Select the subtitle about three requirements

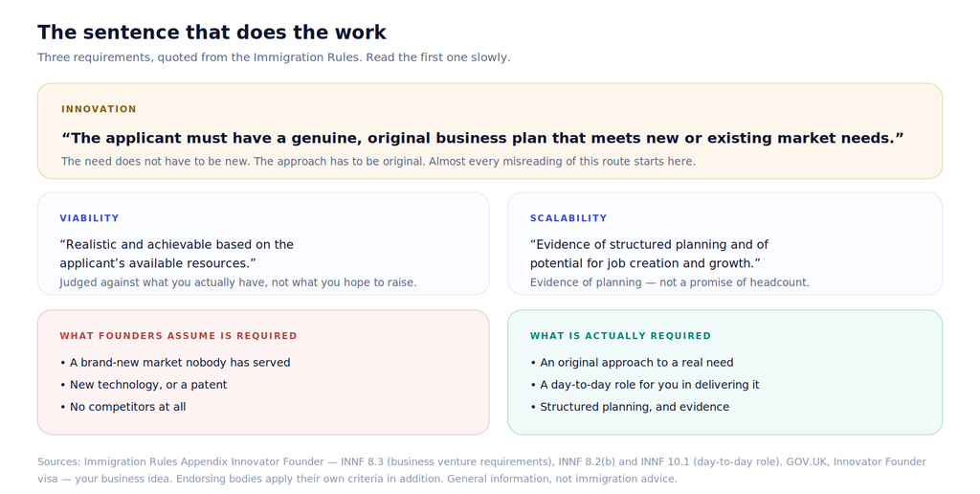tap(274, 57)
